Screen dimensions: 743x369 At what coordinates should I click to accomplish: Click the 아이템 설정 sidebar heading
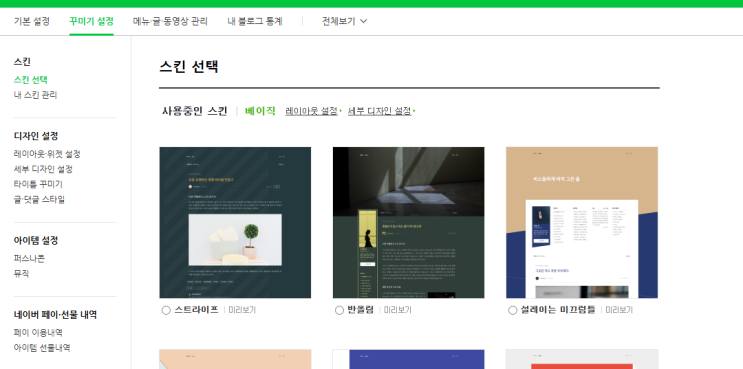36,241
